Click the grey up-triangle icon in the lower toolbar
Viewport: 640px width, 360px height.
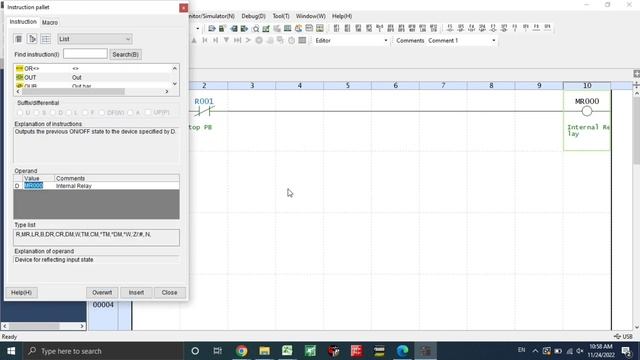pyautogui.click(x=194, y=40)
